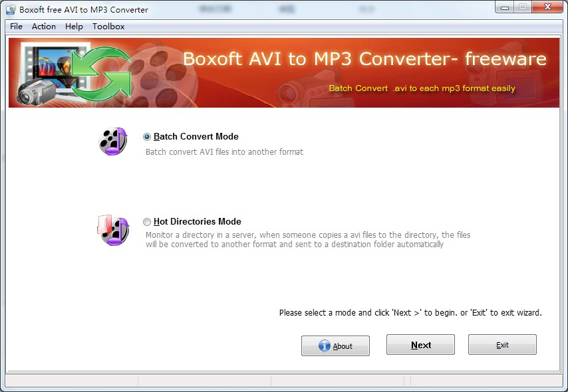Click the 'Hot Directories Mode' label
568x392 pixels.
pyautogui.click(x=198, y=221)
